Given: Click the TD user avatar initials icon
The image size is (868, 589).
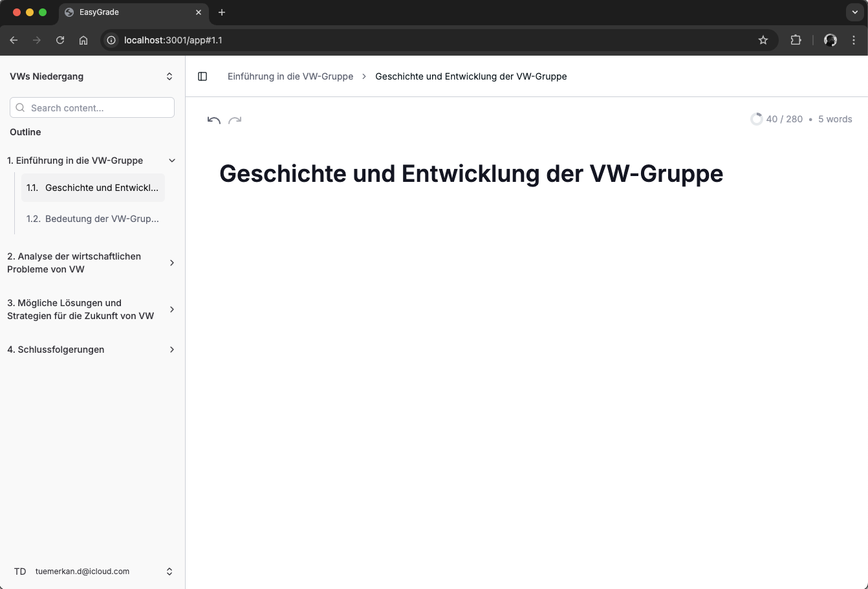Looking at the screenshot, I should [19, 571].
